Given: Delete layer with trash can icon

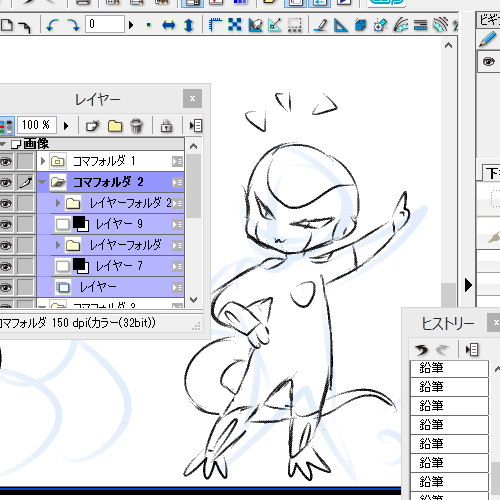Looking at the screenshot, I should click(x=136, y=126).
